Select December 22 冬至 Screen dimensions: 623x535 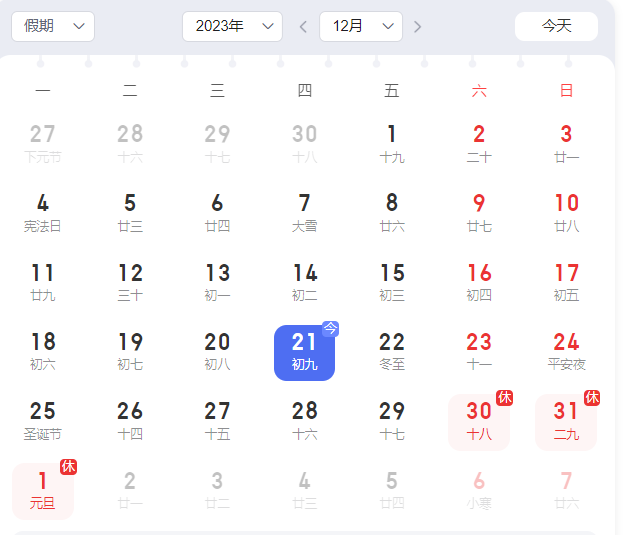pyautogui.click(x=392, y=352)
